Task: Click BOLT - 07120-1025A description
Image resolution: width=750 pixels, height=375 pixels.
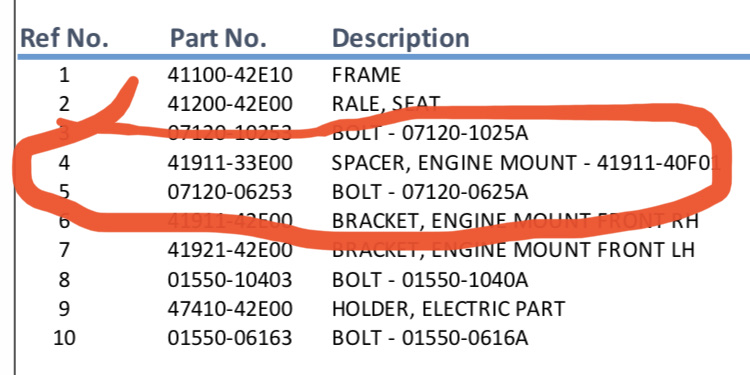Action: [x=430, y=133]
